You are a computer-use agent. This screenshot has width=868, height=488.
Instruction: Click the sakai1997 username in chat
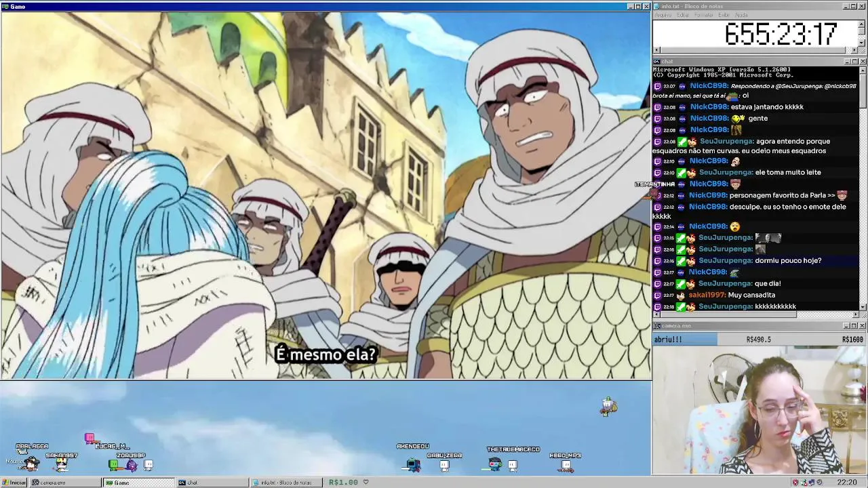[x=707, y=296]
